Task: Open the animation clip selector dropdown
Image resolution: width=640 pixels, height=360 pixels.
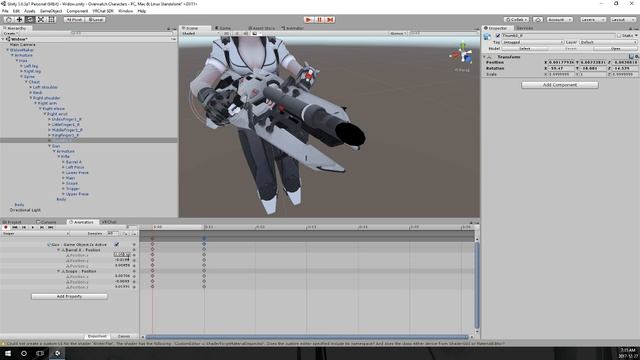Action: (36, 233)
